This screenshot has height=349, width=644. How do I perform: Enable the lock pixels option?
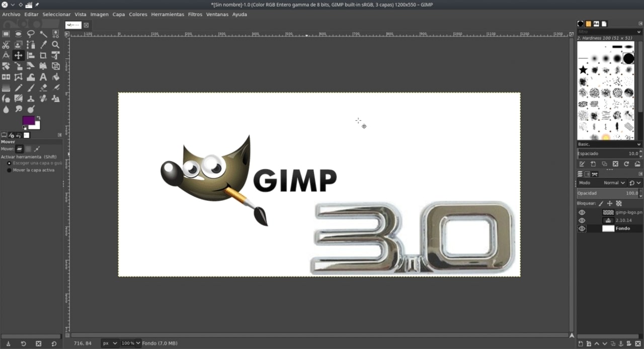pyautogui.click(x=601, y=203)
